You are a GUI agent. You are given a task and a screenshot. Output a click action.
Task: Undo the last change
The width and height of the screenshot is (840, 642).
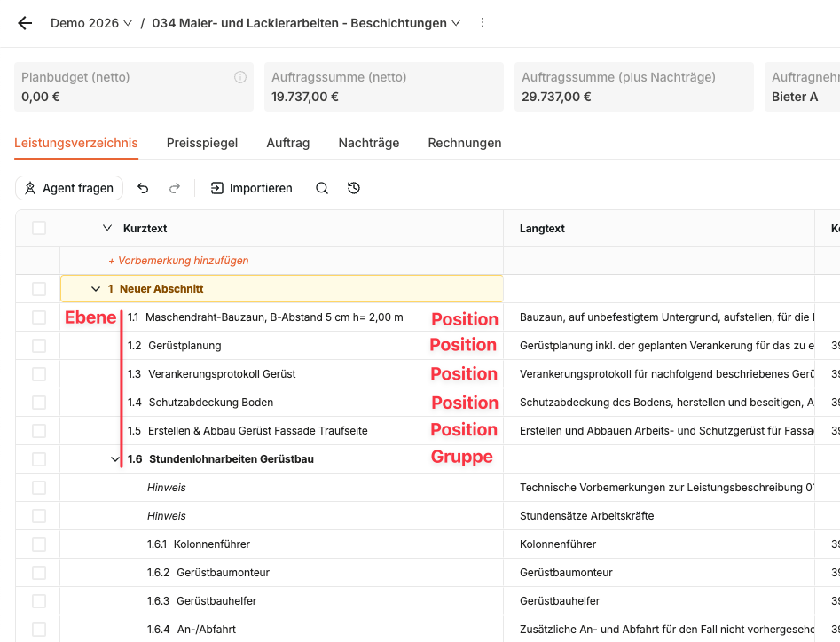143,188
